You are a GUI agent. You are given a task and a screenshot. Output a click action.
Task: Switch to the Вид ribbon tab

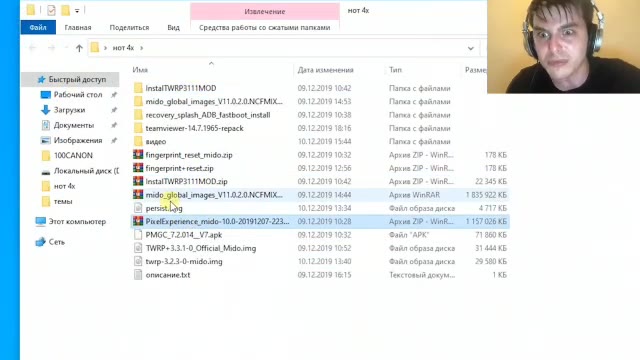(173, 27)
